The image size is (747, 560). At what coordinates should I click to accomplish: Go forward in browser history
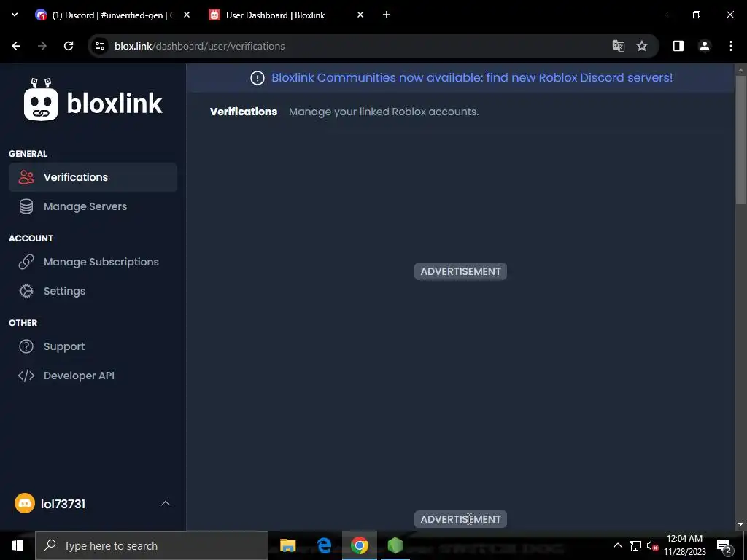point(42,46)
